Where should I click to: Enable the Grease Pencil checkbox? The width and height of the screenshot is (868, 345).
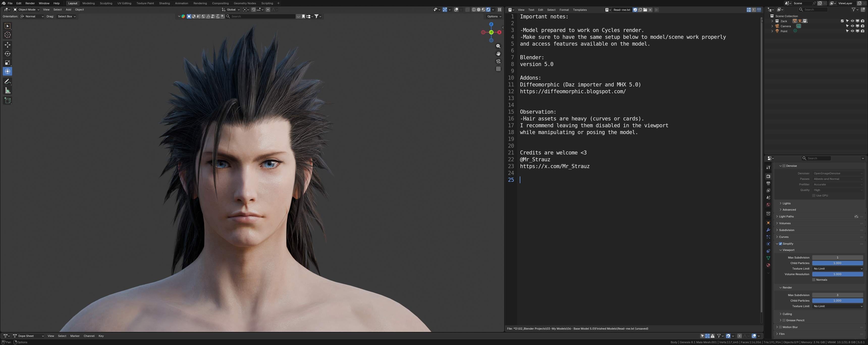(784, 321)
